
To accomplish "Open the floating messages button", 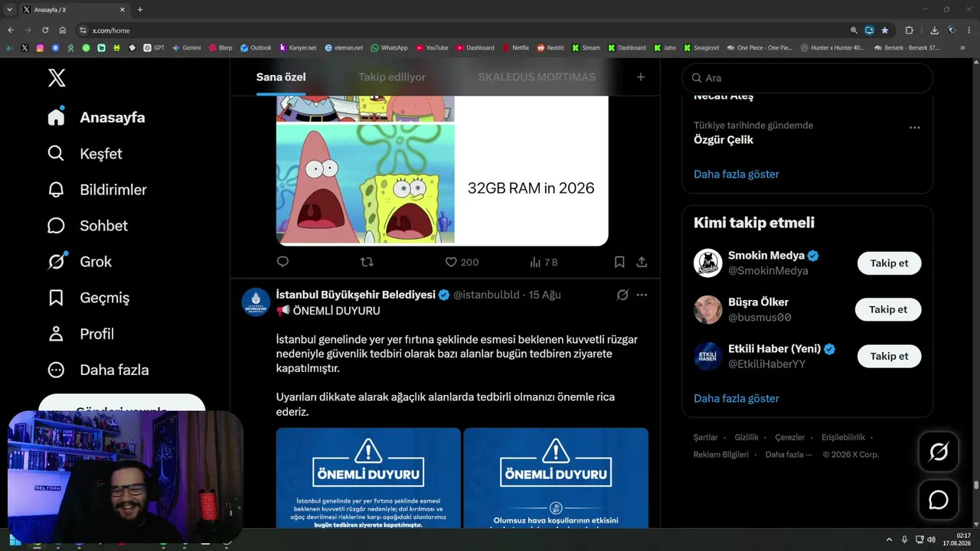I will tap(939, 500).
